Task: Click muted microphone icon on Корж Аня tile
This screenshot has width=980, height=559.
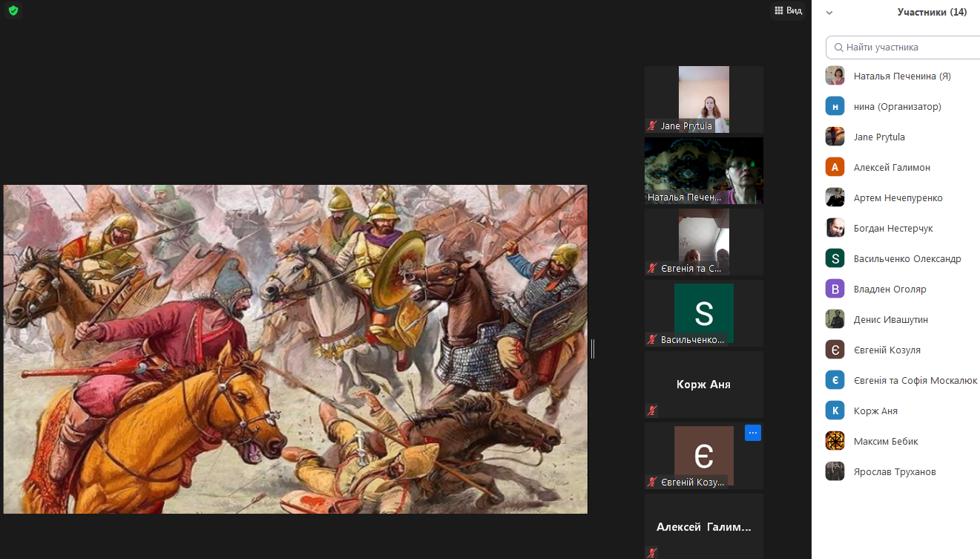Action: (x=652, y=411)
